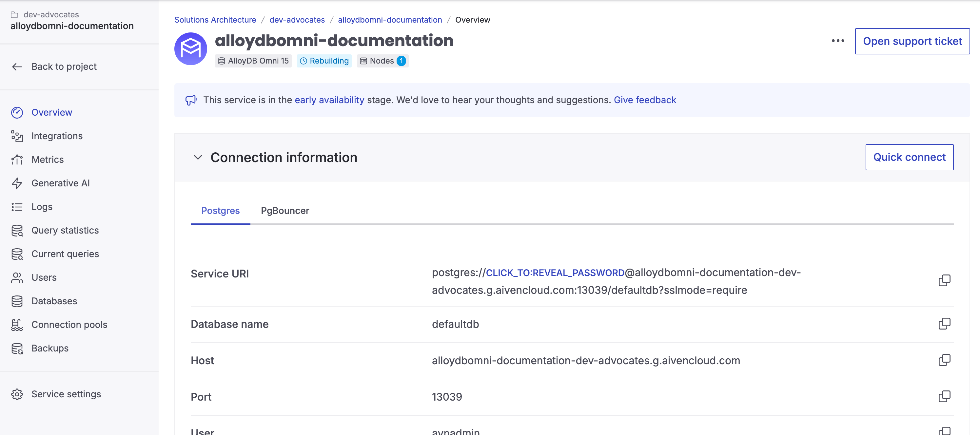Copy the Service URI value
Screen dimensions: 980x435
pyautogui.click(x=944, y=281)
